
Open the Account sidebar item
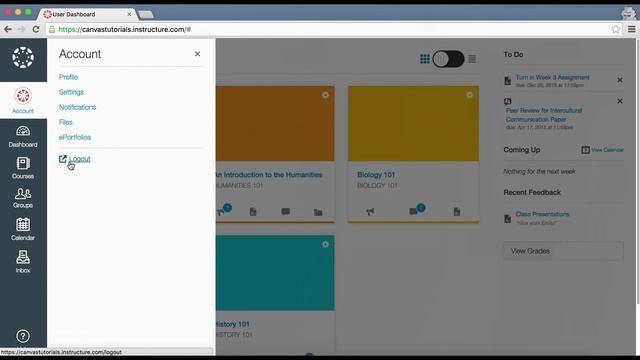[23, 101]
